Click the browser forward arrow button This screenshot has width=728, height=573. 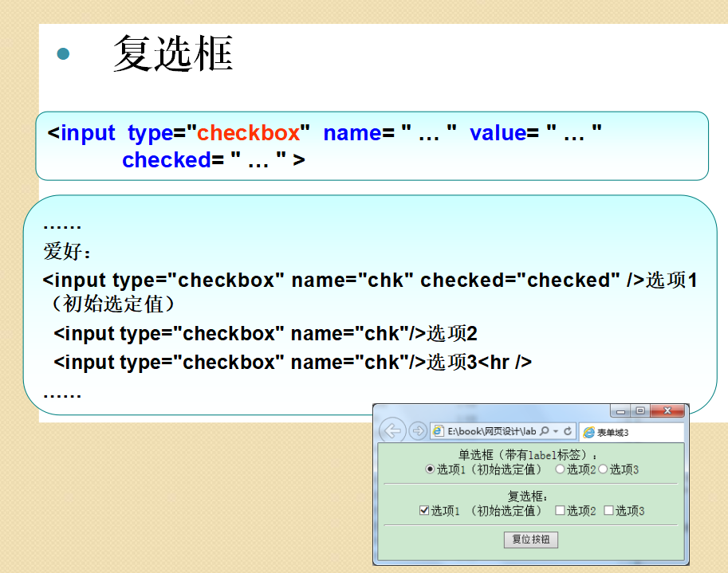coord(418,431)
